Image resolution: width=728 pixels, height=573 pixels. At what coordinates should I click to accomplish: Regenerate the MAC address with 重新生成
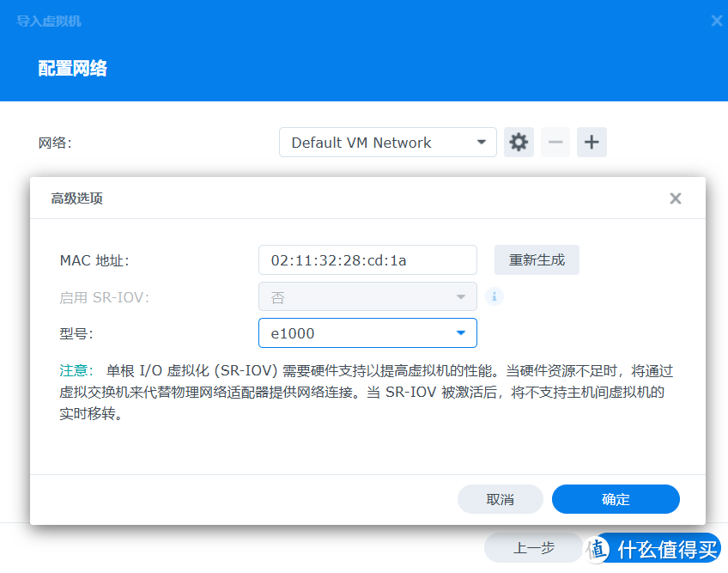click(x=537, y=259)
